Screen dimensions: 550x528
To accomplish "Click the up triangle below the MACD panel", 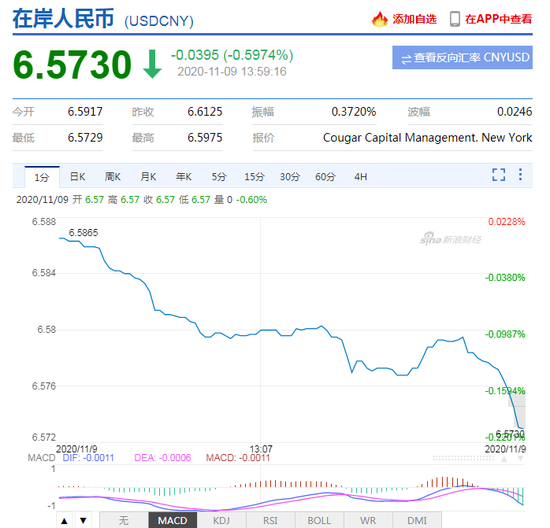I will [x=64, y=520].
